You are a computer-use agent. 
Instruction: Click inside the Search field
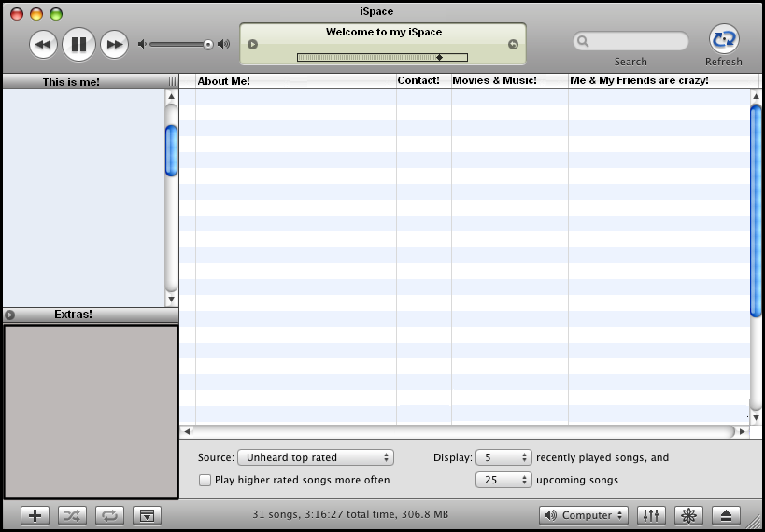630,41
